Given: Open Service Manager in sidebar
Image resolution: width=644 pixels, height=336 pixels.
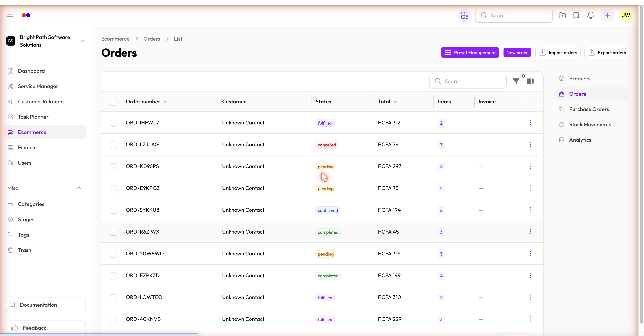Looking at the screenshot, I should 45,86.
